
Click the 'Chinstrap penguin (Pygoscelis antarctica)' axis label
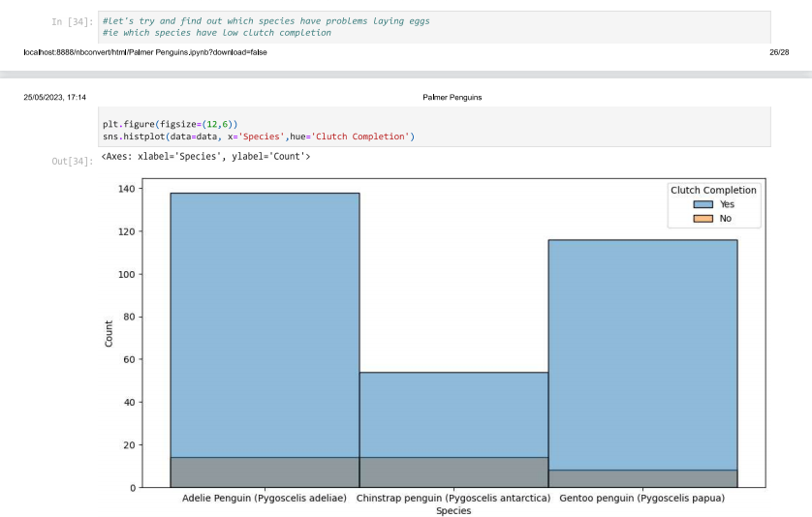pos(453,498)
